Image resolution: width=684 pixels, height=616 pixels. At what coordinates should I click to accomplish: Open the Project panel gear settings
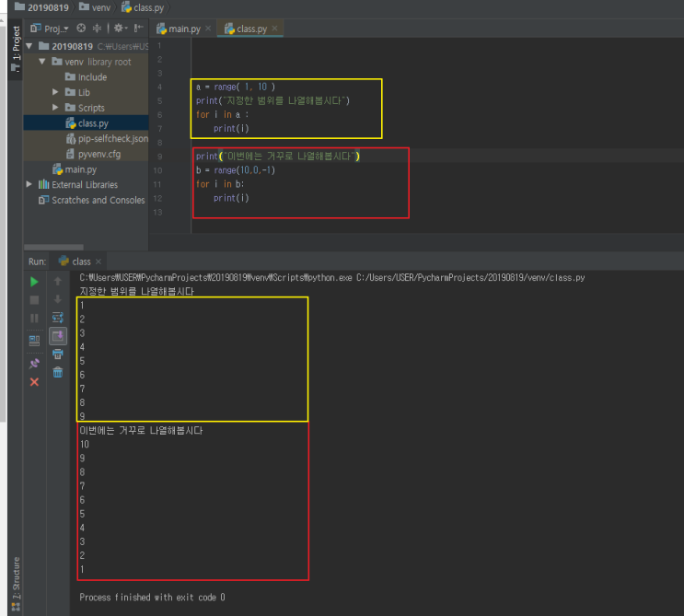click(120, 29)
